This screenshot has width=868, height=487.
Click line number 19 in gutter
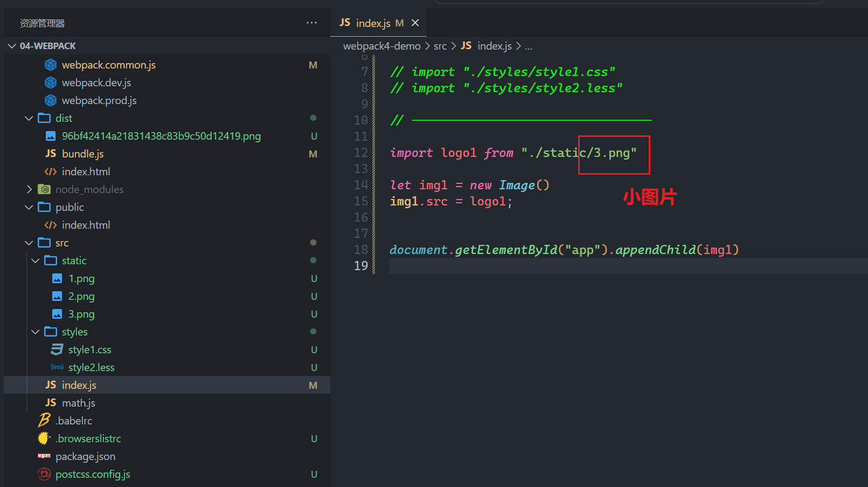[361, 266]
